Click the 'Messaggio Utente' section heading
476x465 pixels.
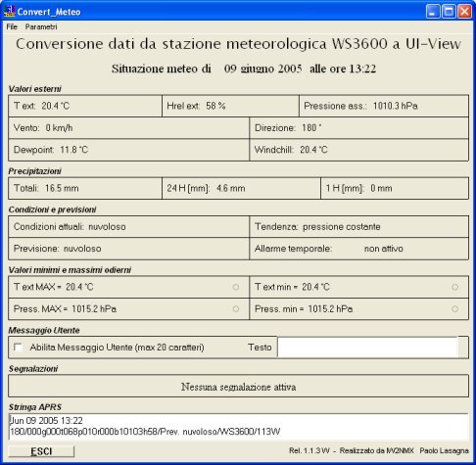click(44, 330)
